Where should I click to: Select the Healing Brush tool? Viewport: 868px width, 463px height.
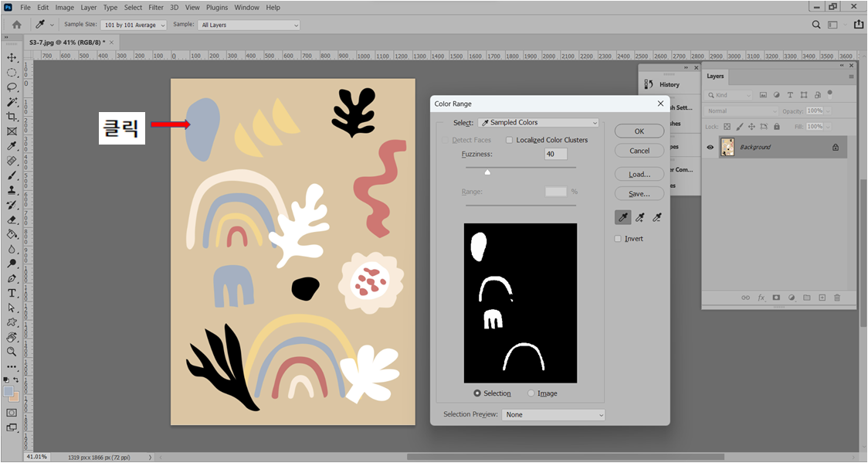12,161
